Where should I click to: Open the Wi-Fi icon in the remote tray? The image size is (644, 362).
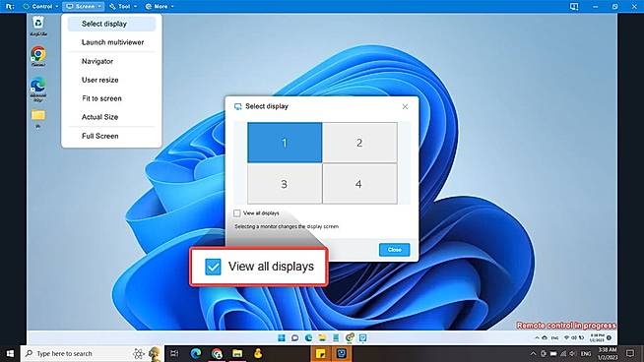(566, 337)
